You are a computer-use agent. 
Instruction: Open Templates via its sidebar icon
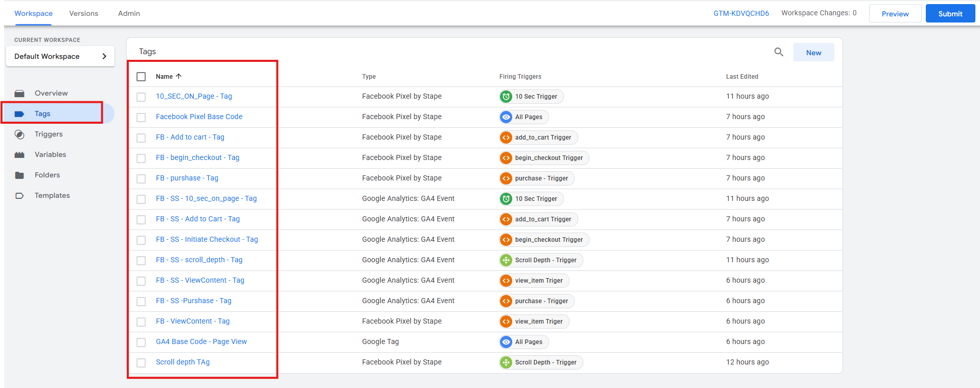click(19, 196)
